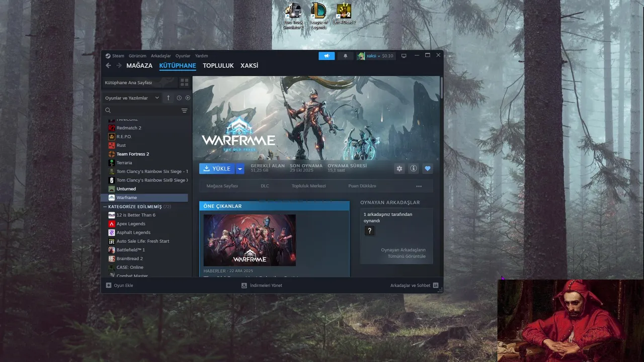Image resolution: width=644 pixels, height=362 pixels.
Task: Click the YÜKLE install button
Action: 217,169
